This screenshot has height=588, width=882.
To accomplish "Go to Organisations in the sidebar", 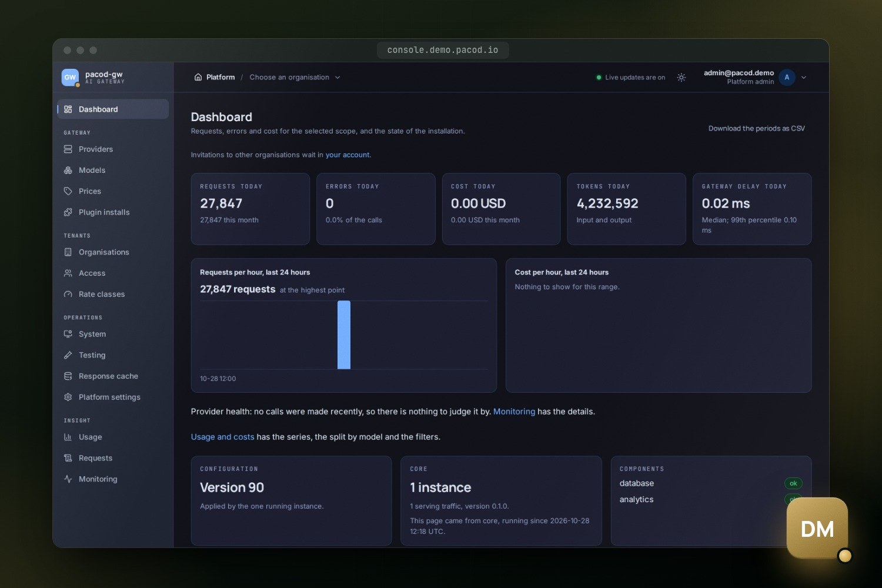I will [113, 252].
